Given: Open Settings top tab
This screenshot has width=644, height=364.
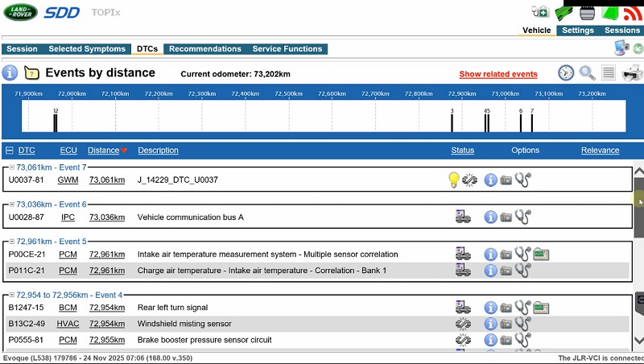Looking at the screenshot, I should point(578,31).
